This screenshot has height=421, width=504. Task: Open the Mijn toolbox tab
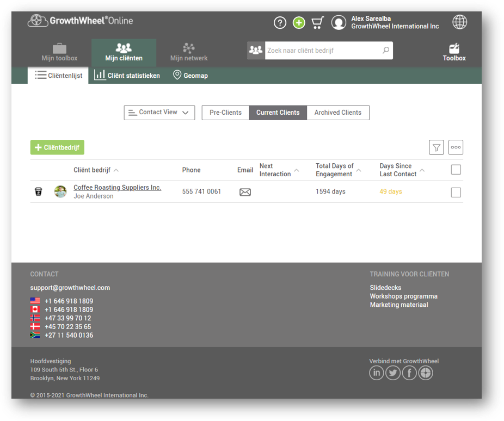tap(59, 52)
